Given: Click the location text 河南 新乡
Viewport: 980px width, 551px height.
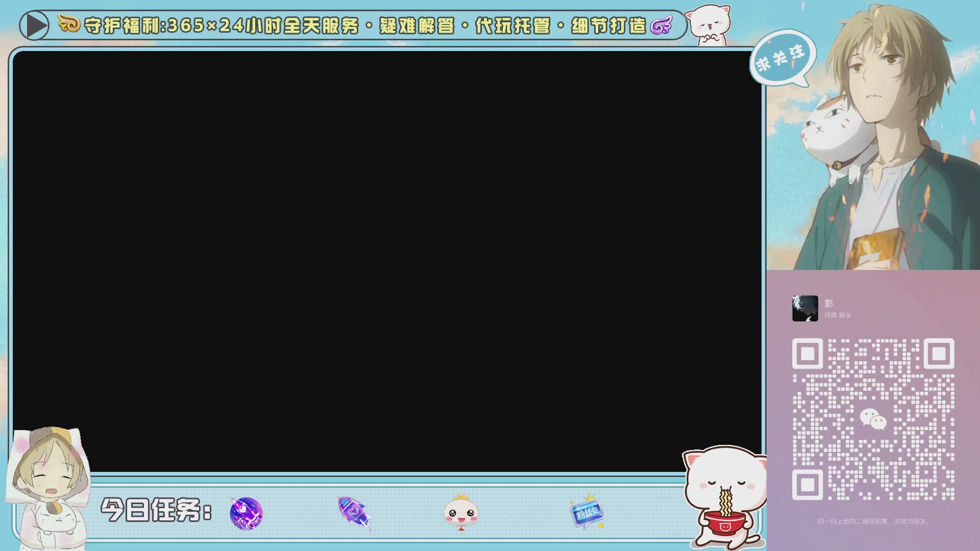Looking at the screenshot, I should pos(838,315).
